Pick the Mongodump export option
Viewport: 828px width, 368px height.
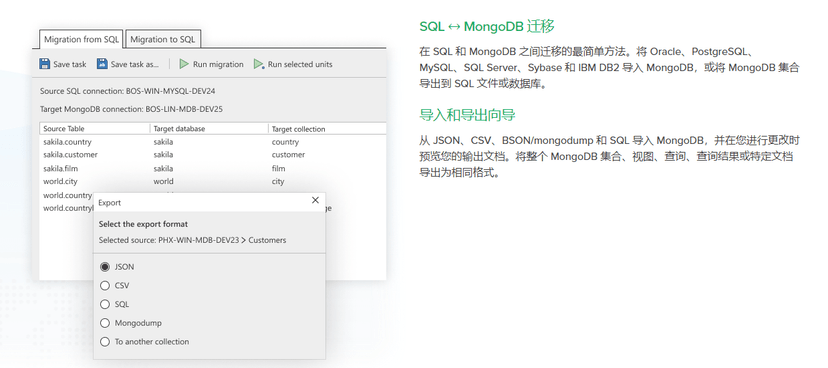(x=105, y=323)
